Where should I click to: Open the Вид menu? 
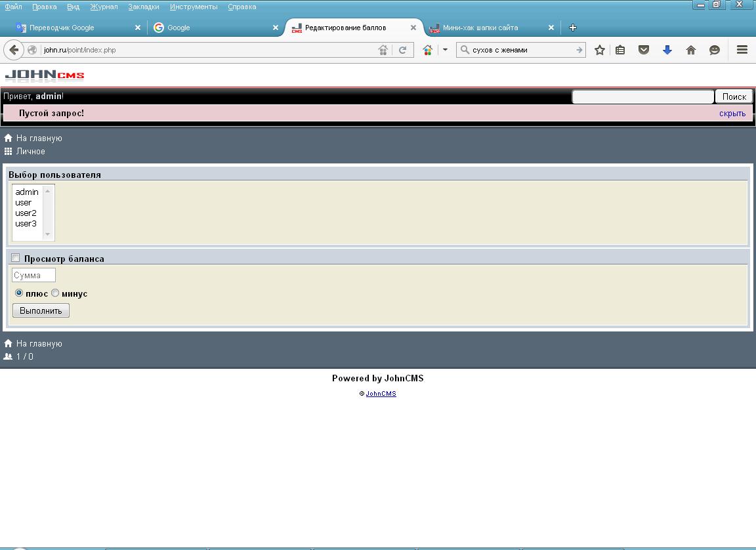coord(73,7)
